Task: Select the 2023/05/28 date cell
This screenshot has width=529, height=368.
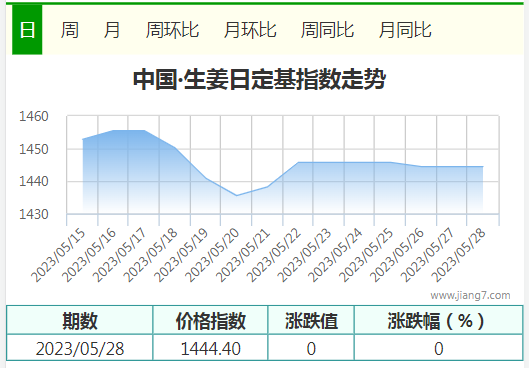Action: pos(80,348)
